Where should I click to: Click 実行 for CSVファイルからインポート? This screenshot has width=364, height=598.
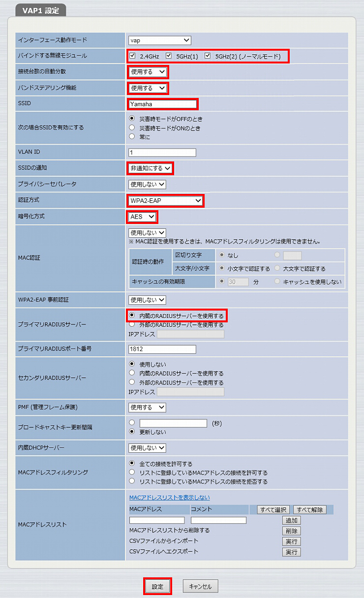click(x=292, y=541)
